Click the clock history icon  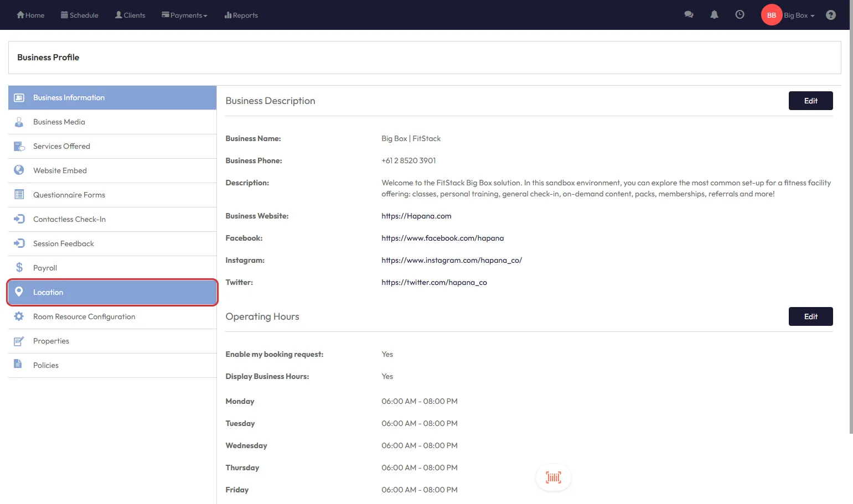(740, 15)
